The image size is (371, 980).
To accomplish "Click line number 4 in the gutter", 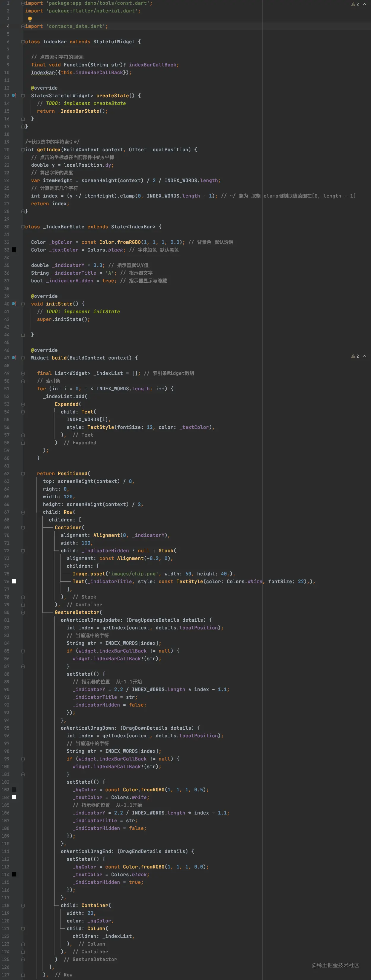I will (8, 26).
